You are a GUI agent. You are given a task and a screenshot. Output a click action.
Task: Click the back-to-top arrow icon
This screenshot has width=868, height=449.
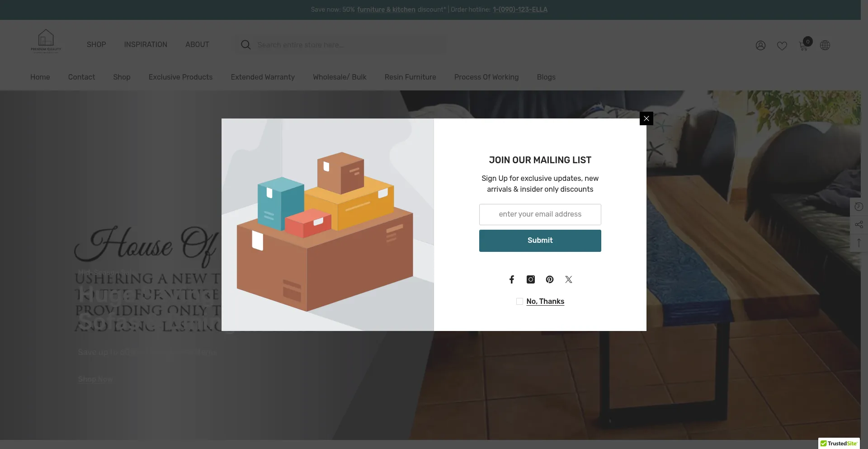point(859,243)
